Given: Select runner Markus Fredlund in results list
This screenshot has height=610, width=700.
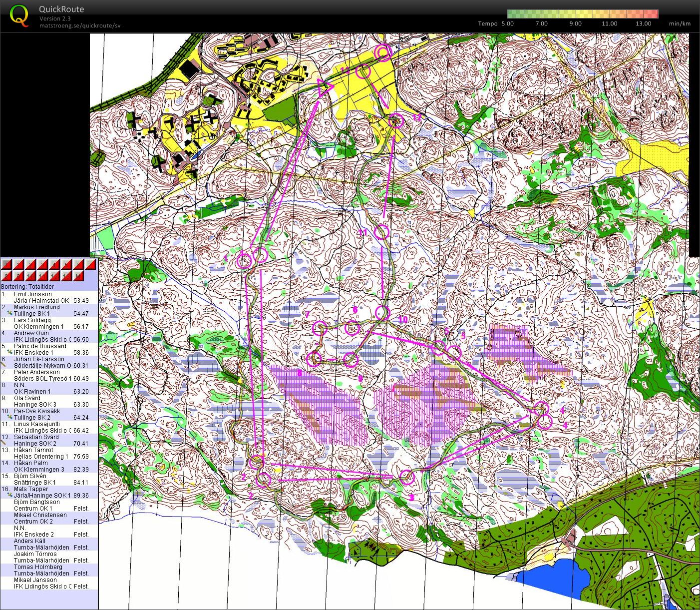Looking at the screenshot, I should [36, 307].
